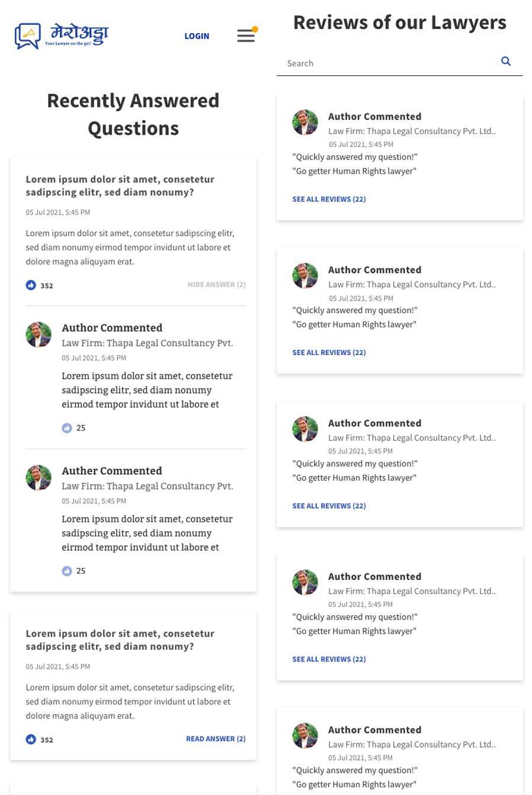Open the hamburger menu icon
The image size is (532, 795).
(246, 36)
